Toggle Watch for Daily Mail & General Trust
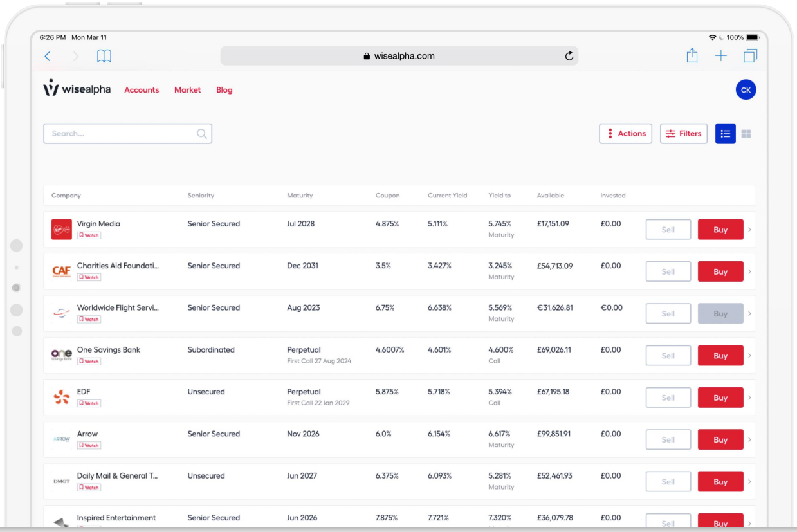 click(x=89, y=487)
